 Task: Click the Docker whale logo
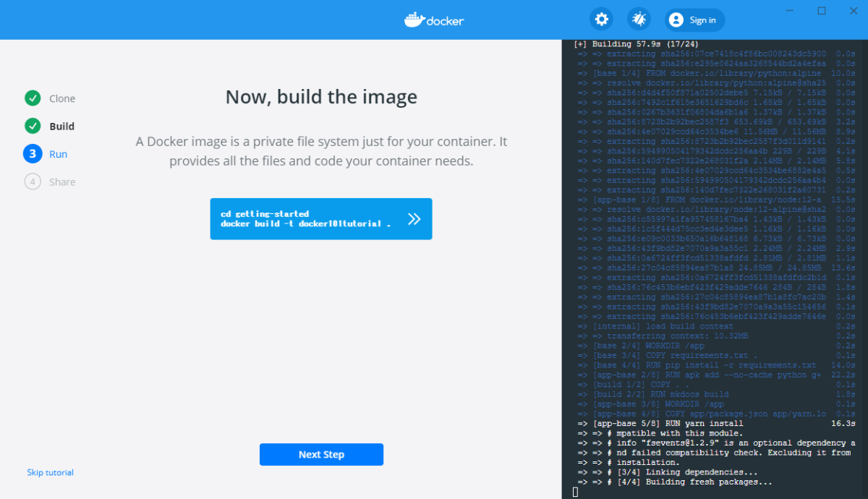point(434,20)
